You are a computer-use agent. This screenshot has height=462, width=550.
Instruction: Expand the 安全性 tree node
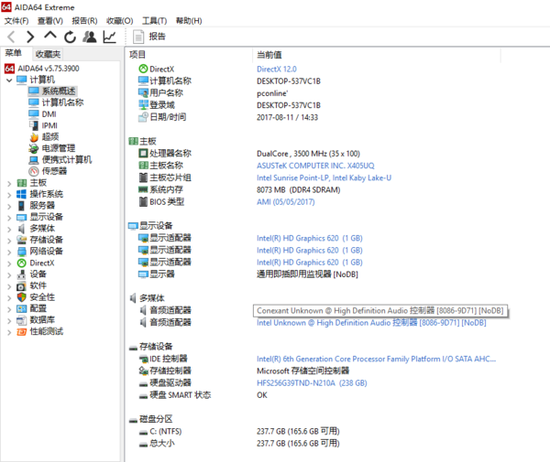coord(9,298)
